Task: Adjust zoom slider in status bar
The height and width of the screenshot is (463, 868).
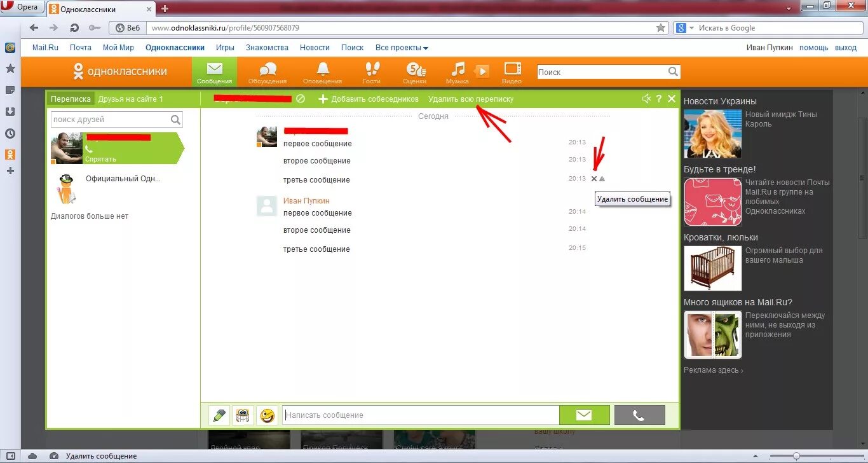Action: 796,456
